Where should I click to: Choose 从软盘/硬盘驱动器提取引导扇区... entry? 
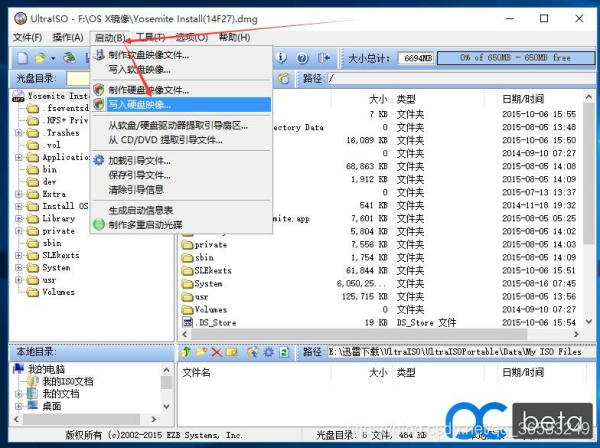pos(181,125)
